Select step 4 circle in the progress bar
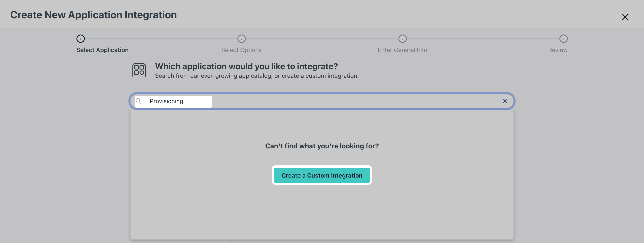 point(563,39)
